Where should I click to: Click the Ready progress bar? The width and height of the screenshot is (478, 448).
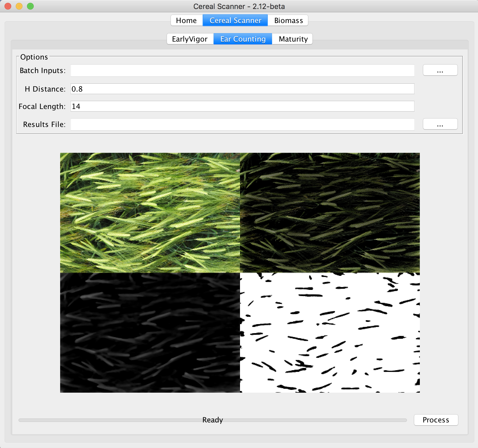coord(212,420)
